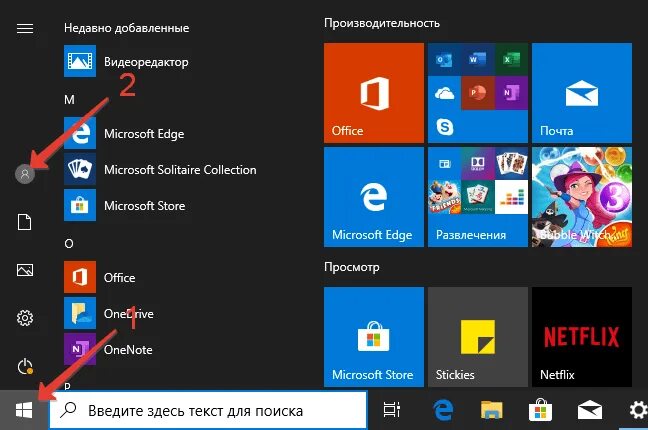Viewport: 648px width, 430px height.
Task: Open the Microsoft Edge tile
Action: click(374, 197)
